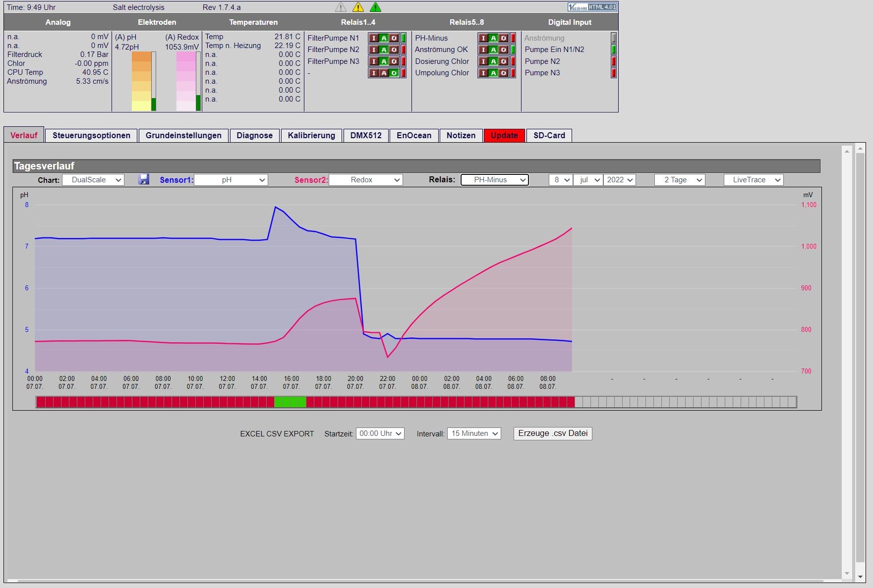Switch PH-Minus relay to automatic (A)
Viewport: 873px width, 588px height.
tap(493, 38)
